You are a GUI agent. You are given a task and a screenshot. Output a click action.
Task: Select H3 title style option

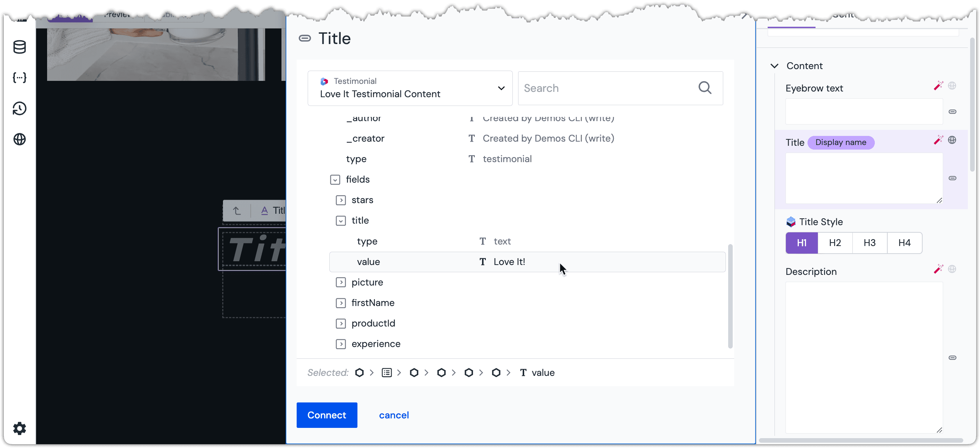[871, 243]
